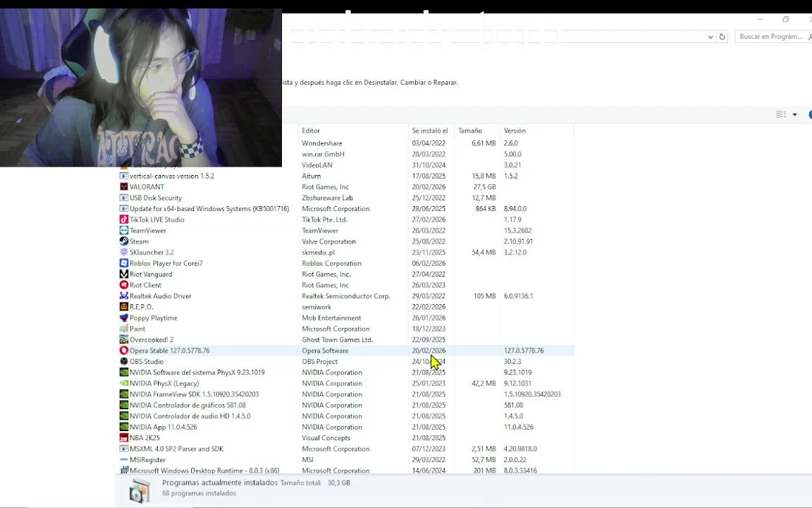Click the MSXML 4.0 SP2 Parser icon
812x508 pixels.
pos(124,449)
